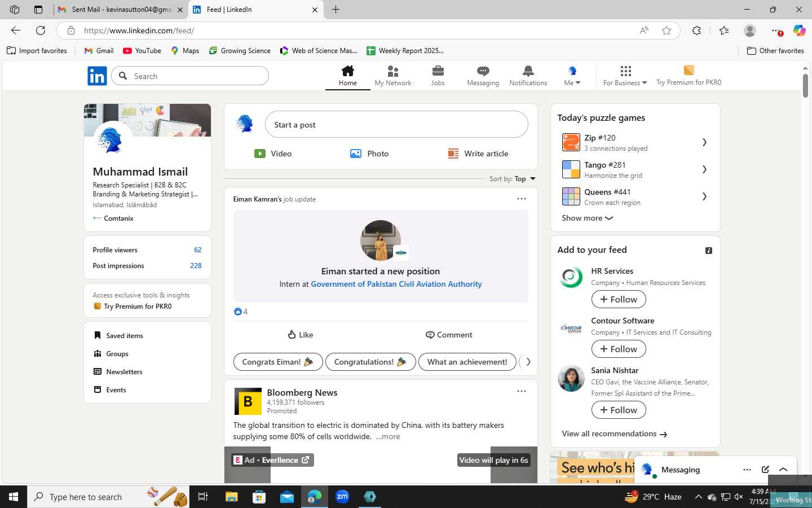Open the Queens puzzle chevron arrow
The image size is (812, 508).
point(704,196)
